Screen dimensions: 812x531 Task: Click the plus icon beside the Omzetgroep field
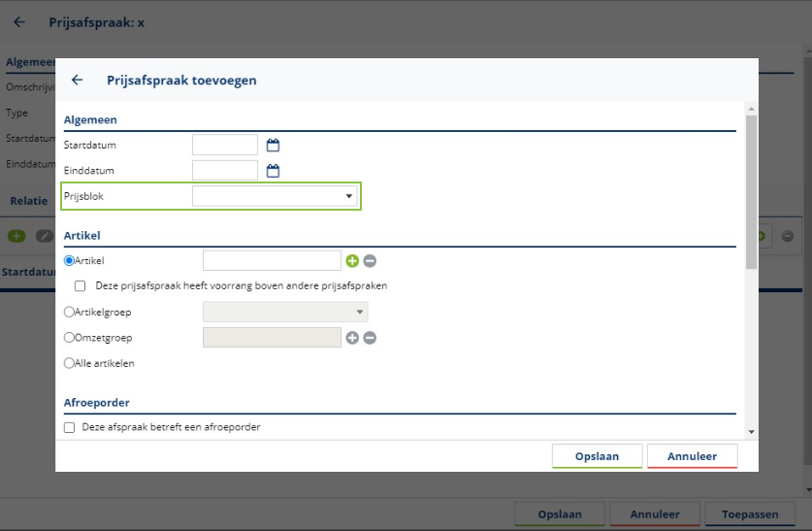pyautogui.click(x=352, y=338)
